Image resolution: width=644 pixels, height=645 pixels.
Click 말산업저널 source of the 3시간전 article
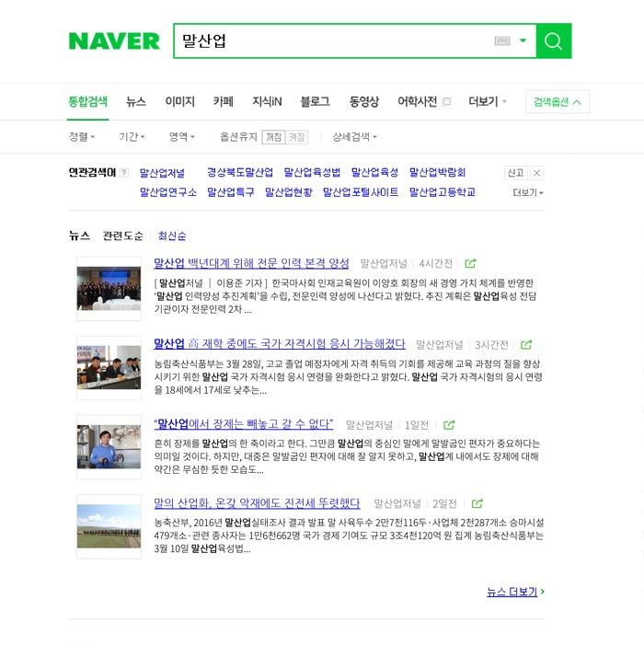[x=439, y=345]
